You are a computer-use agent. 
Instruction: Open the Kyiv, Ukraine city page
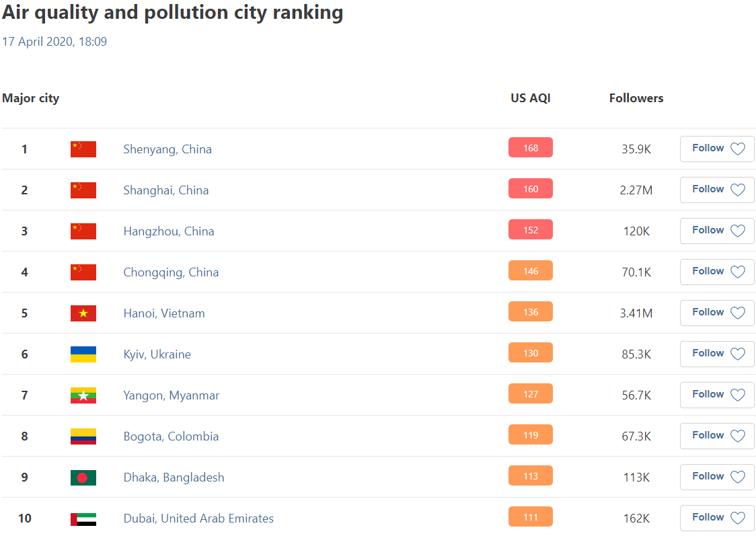pyautogui.click(x=157, y=354)
